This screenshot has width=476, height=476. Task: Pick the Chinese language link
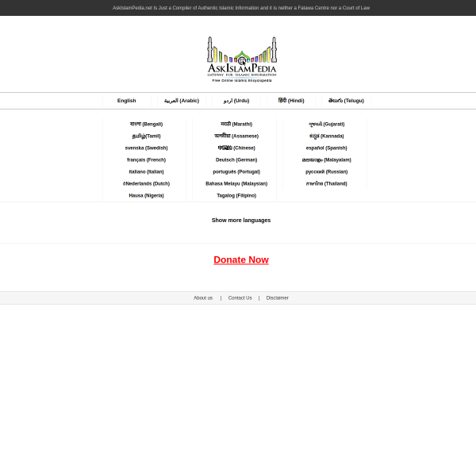(x=236, y=148)
